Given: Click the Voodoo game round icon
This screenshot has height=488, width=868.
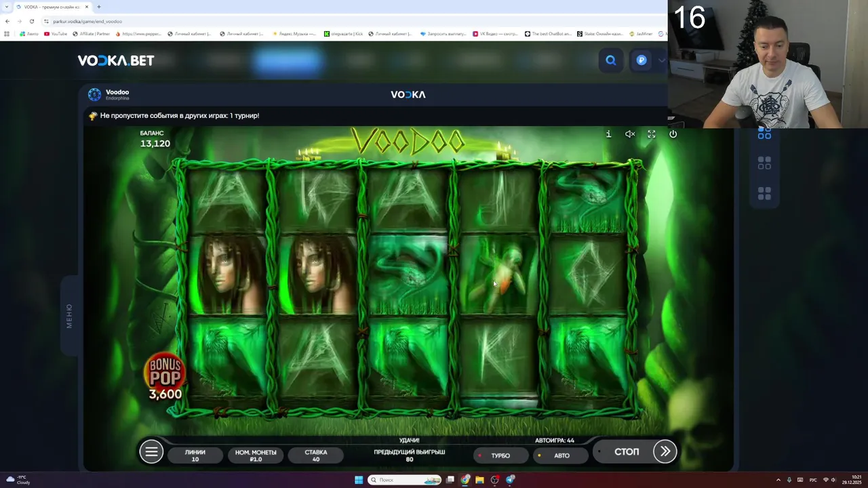Looking at the screenshot, I should (x=94, y=95).
